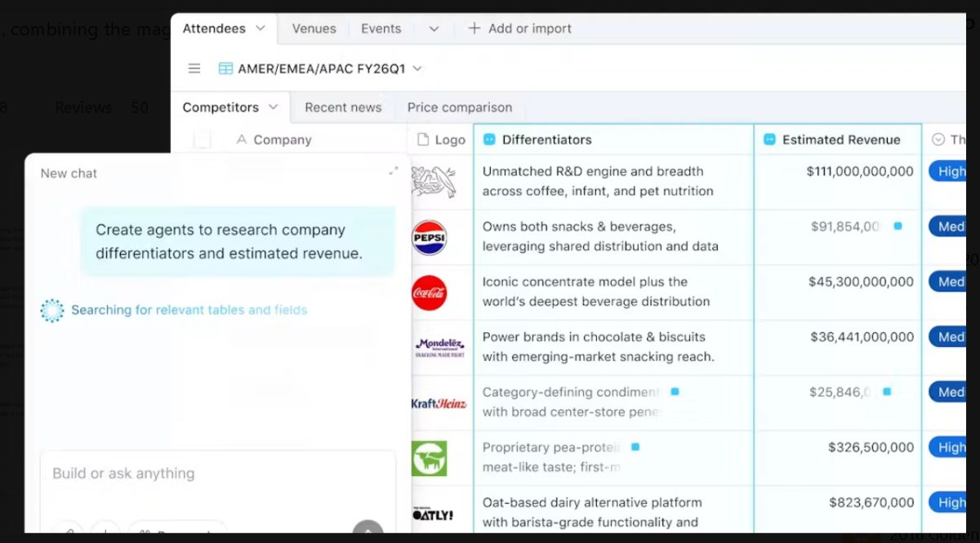Select the 'Proprietary pea-protein' cell

pyautogui.click(x=614, y=457)
